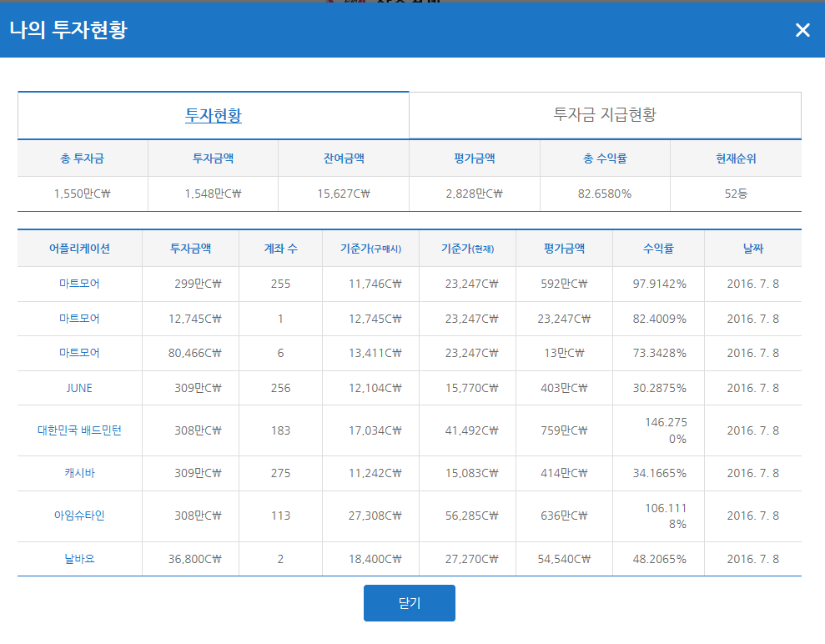Click the 현재순위 value 52등

(x=736, y=194)
